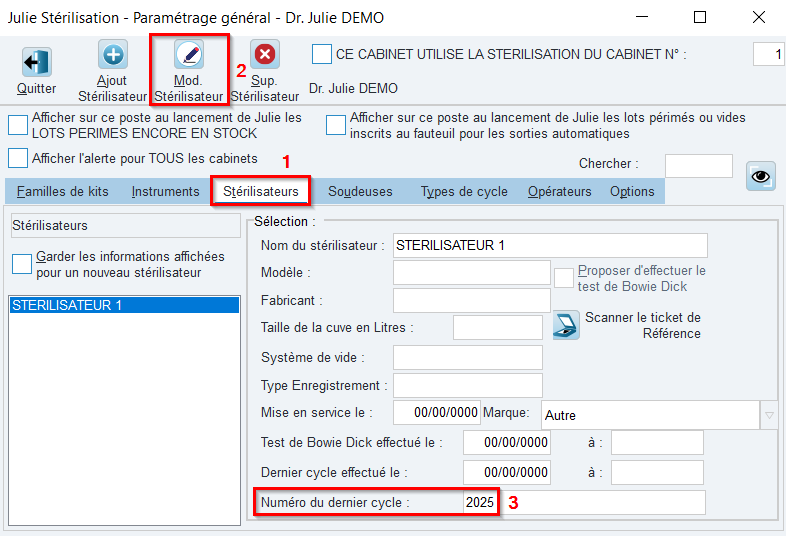Click Dr. Julie DEMO text in toolbar
This screenshot has width=786, height=536.
pos(353,88)
